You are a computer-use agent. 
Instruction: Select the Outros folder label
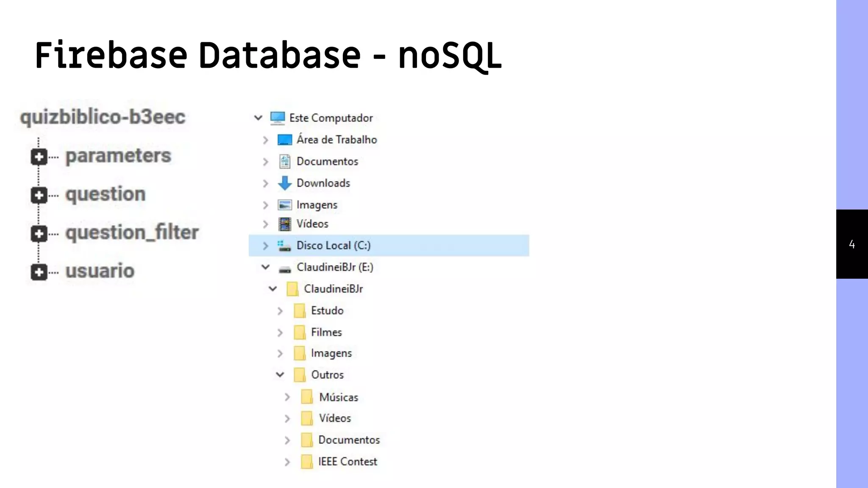(x=328, y=375)
